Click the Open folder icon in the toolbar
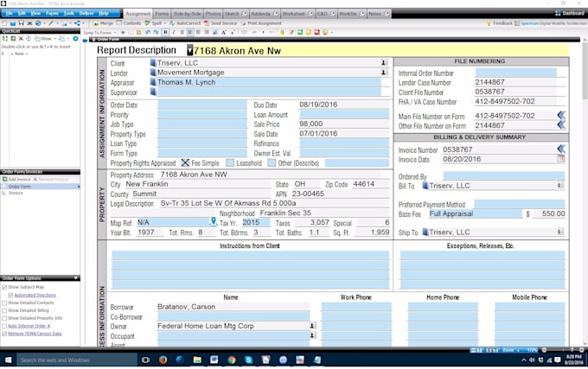The height and width of the screenshot is (369, 588). [13, 23]
